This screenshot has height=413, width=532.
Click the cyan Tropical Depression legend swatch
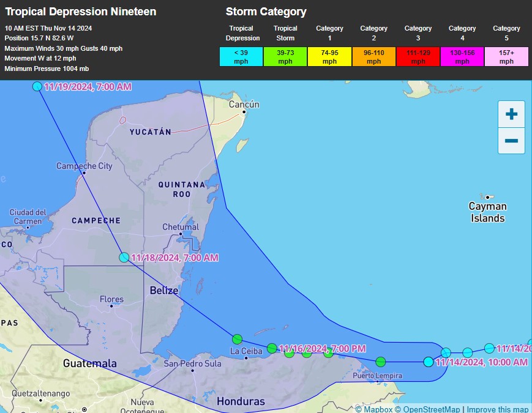tap(241, 57)
